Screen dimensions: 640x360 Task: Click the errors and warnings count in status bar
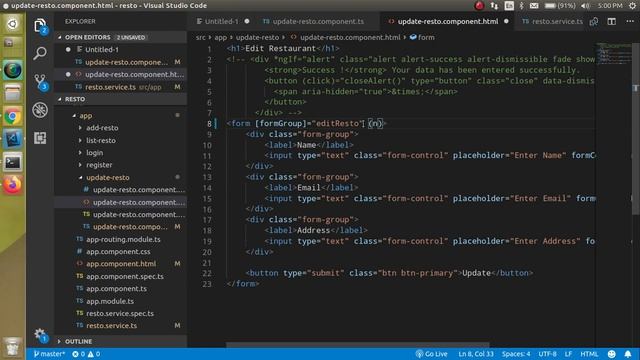(86, 354)
